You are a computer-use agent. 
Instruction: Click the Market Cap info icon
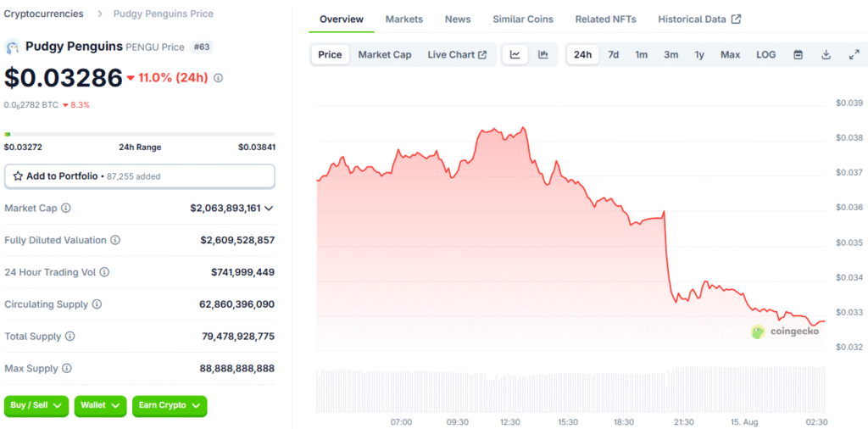pyautogui.click(x=66, y=208)
